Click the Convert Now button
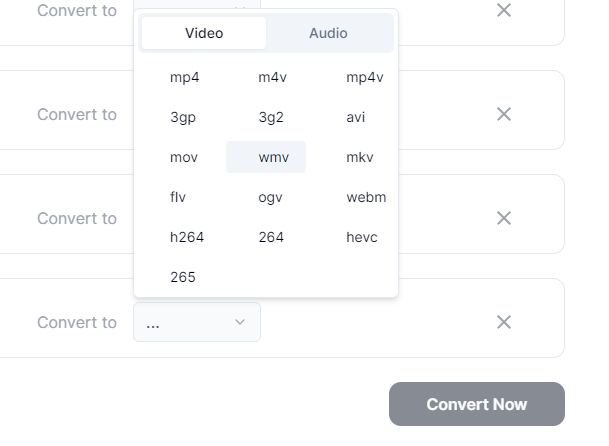This screenshot has height=446, width=609. click(x=476, y=404)
